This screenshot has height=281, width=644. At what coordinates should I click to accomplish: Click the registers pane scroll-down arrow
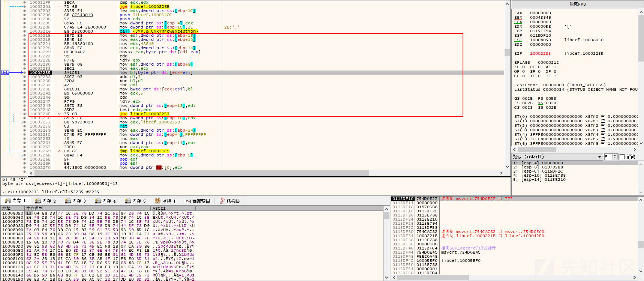tap(641, 143)
